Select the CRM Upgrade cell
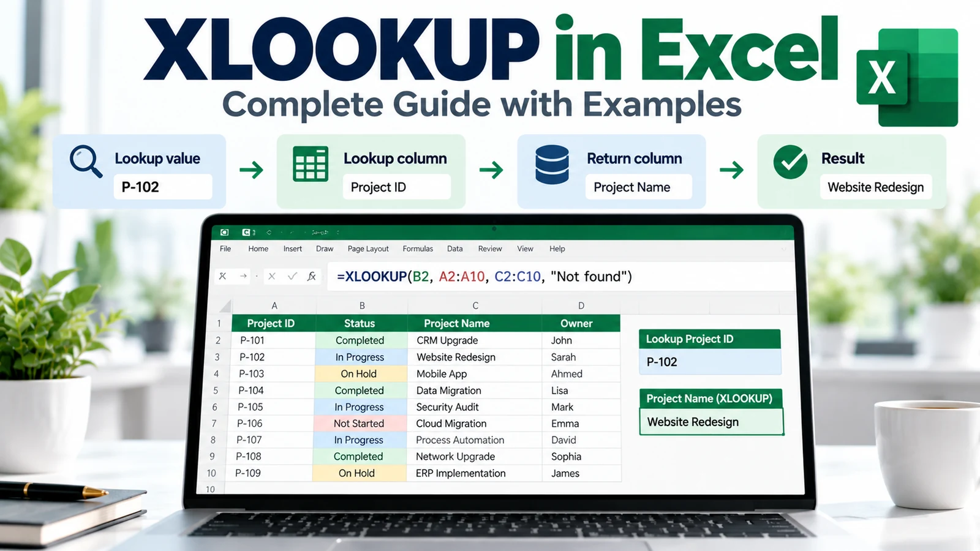This screenshot has width=980, height=551. point(475,340)
